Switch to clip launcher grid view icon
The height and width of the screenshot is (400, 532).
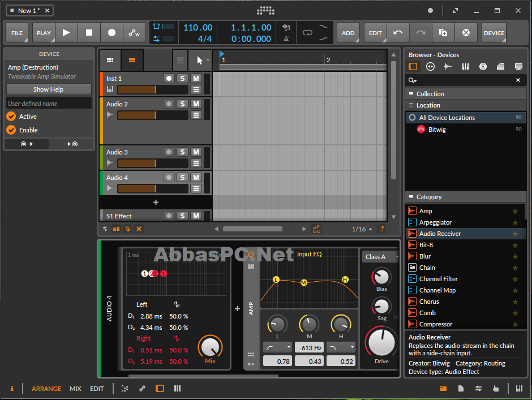pos(110,60)
